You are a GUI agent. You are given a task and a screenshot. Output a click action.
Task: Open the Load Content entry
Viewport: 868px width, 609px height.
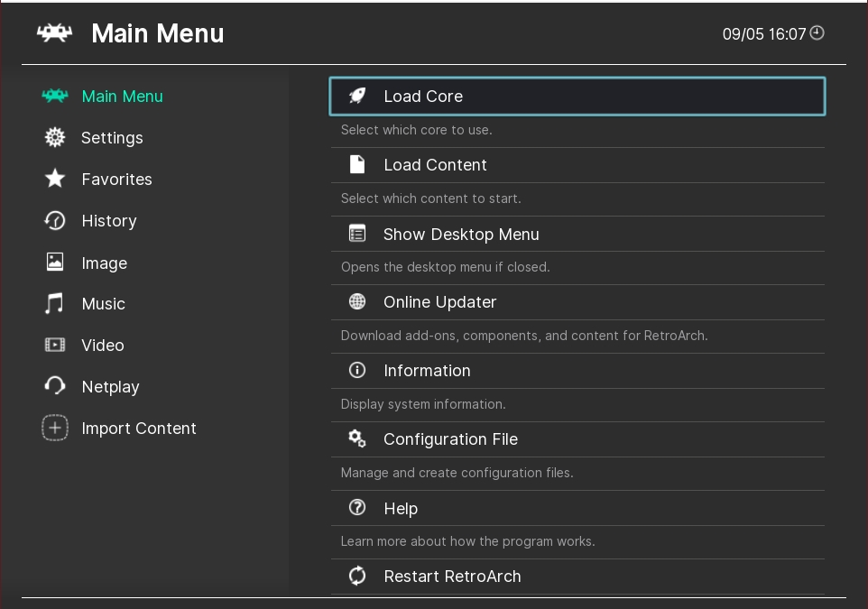(x=577, y=165)
